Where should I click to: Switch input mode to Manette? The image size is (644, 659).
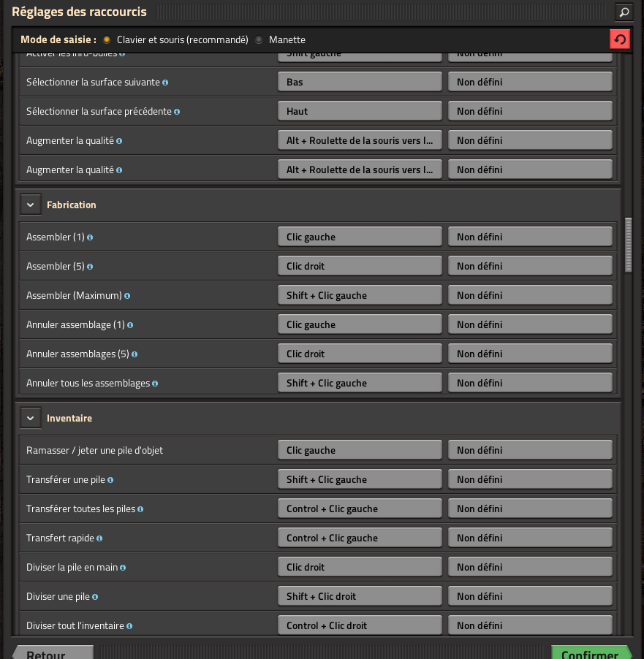[x=259, y=39]
